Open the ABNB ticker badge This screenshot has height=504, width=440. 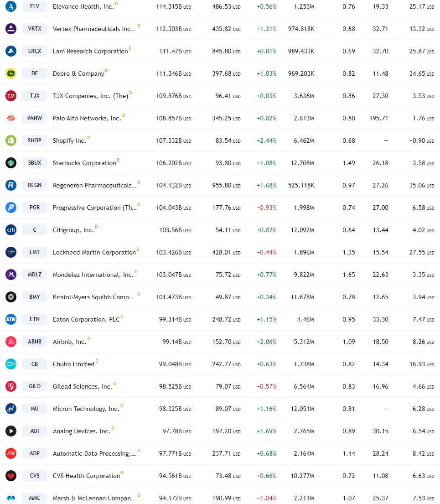pos(34,341)
